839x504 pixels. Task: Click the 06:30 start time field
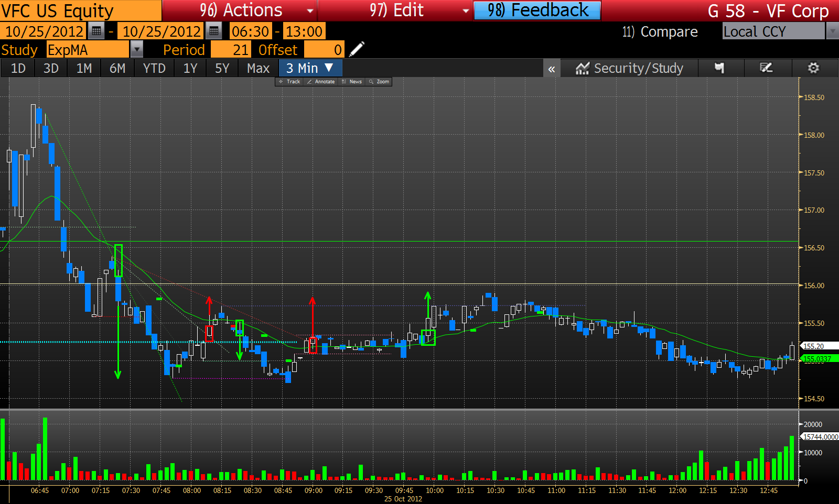pos(251,31)
